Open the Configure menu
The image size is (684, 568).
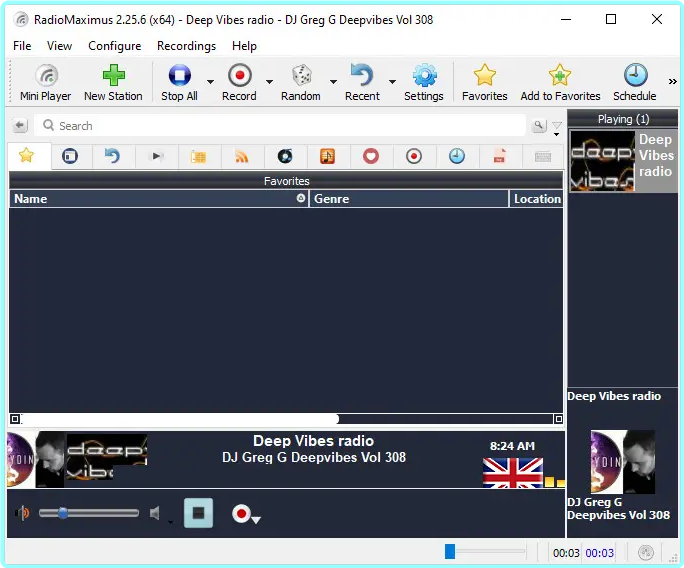coord(114,46)
